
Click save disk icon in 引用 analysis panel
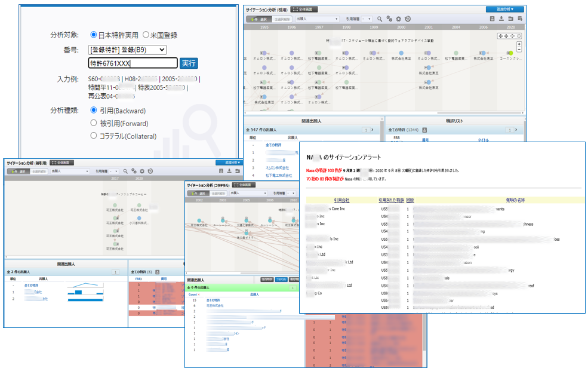pos(492,19)
